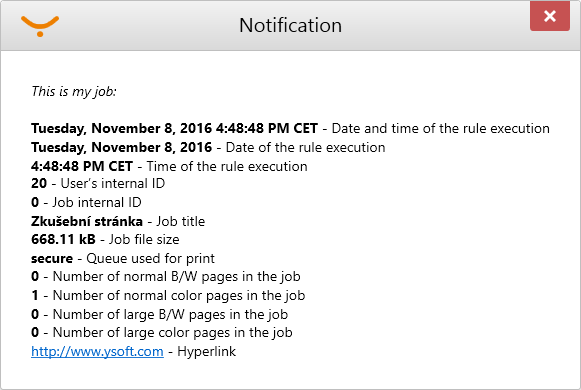Click the Notification title text

(290, 25)
